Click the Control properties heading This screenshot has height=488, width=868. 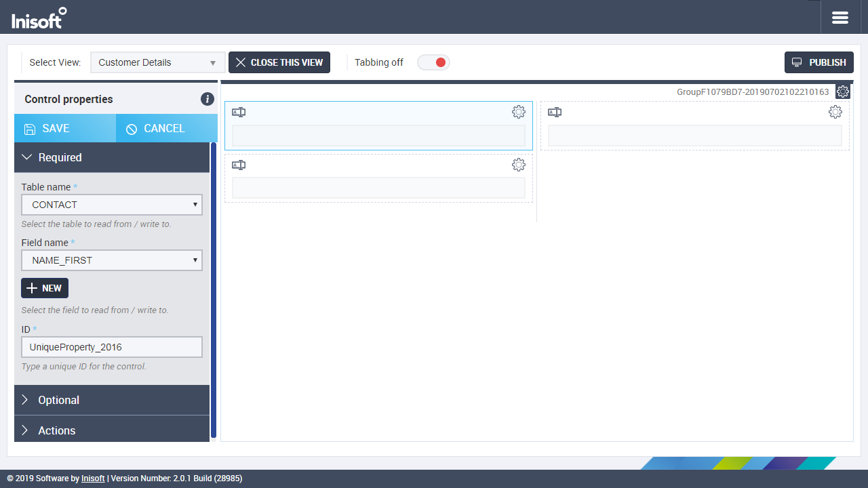pyautogui.click(x=68, y=99)
